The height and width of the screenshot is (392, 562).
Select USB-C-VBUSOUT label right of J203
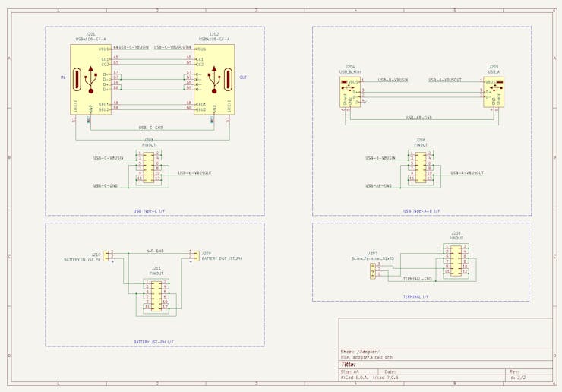[195, 173]
